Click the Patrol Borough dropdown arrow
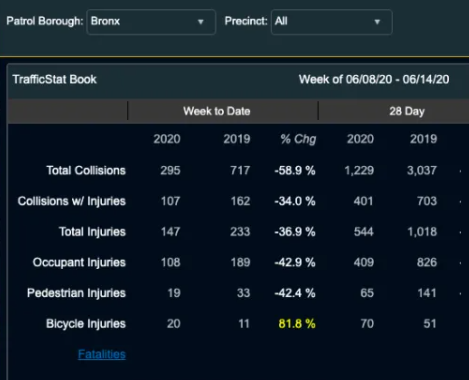Image resolution: width=469 pixels, height=380 pixels. (201, 22)
